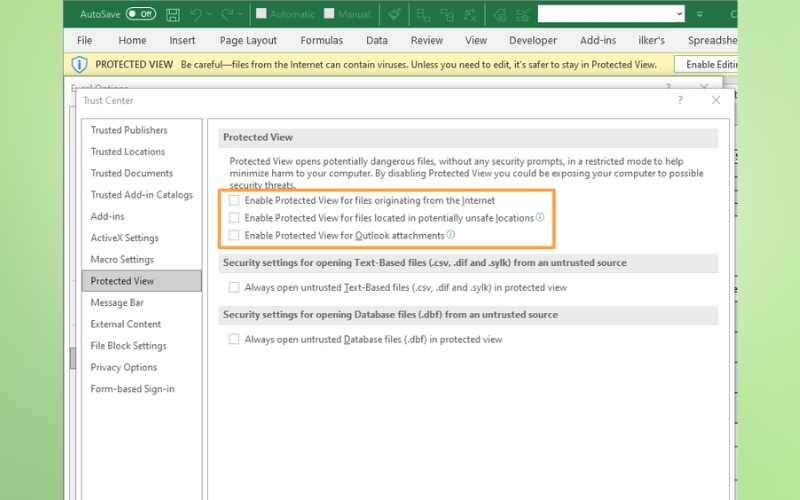The height and width of the screenshot is (500, 800).
Task: Check Always open untrusted Text-Based files
Action: (x=234, y=288)
